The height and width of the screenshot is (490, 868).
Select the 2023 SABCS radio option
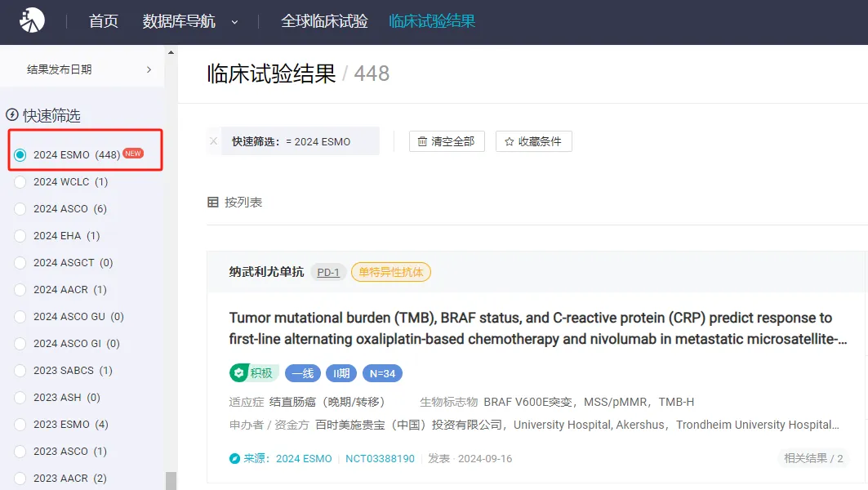20,370
